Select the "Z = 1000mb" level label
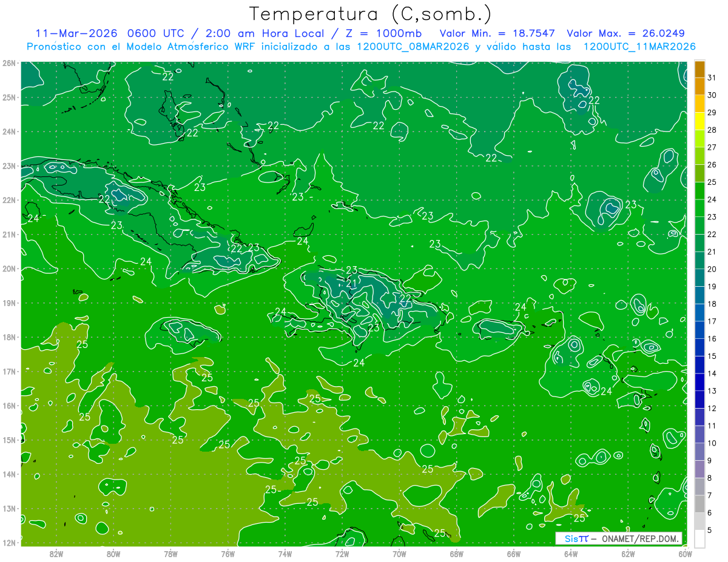 pos(384,33)
